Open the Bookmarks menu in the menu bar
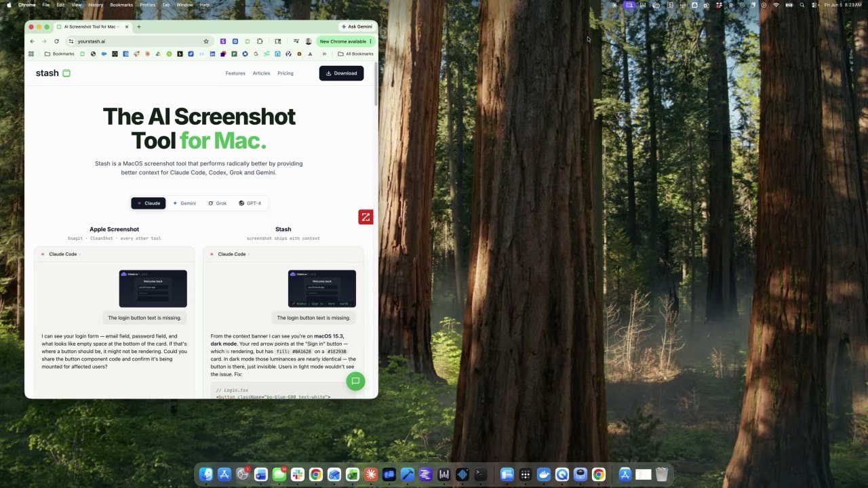Screen dimensions: 868x488 (121, 5)
